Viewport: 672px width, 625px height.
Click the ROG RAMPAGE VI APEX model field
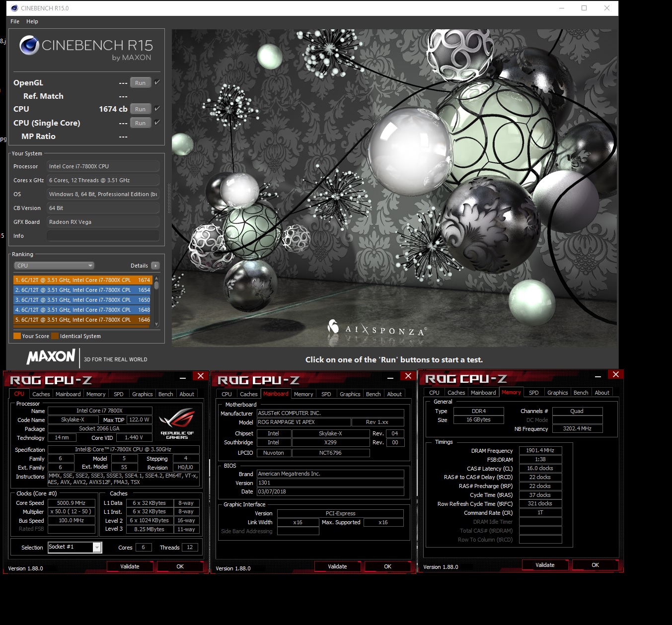(x=303, y=422)
